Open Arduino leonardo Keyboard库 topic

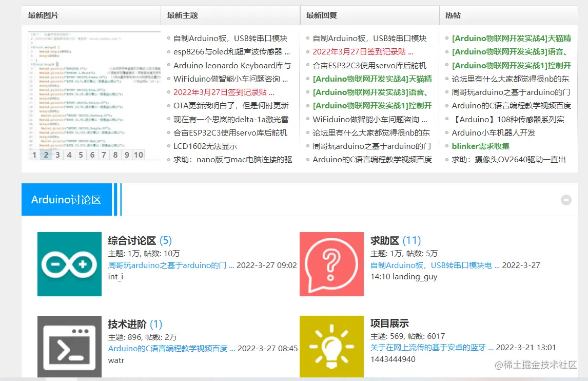[232, 65]
